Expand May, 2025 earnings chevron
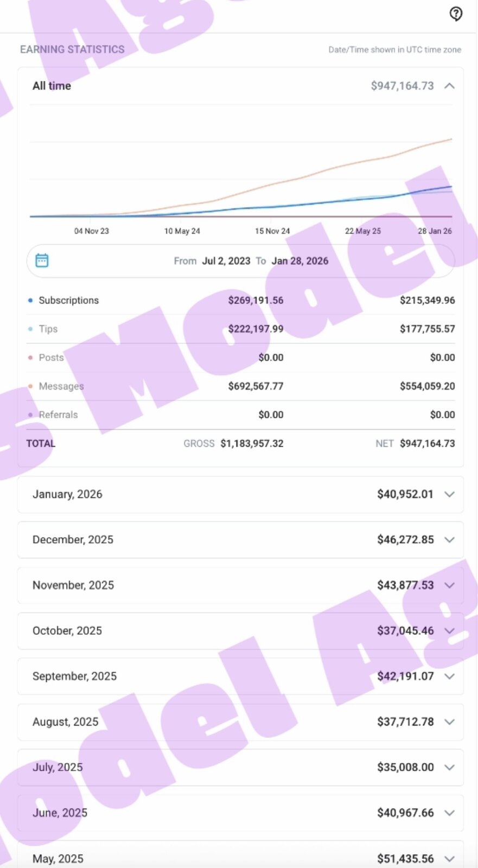This screenshot has width=478, height=868. click(x=449, y=859)
